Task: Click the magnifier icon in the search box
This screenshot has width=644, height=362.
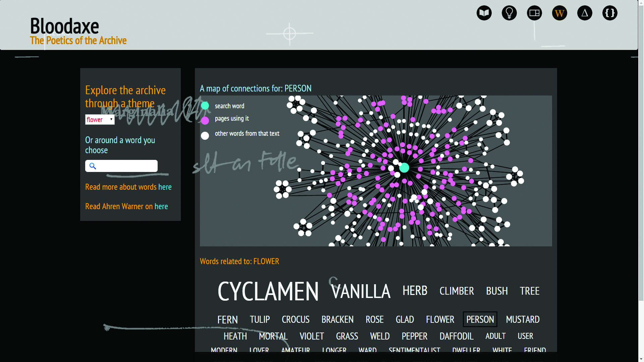Action: point(93,166)
